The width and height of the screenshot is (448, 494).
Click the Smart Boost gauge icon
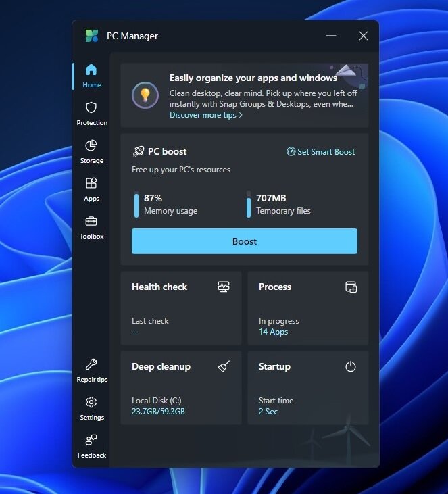point(291,151)
